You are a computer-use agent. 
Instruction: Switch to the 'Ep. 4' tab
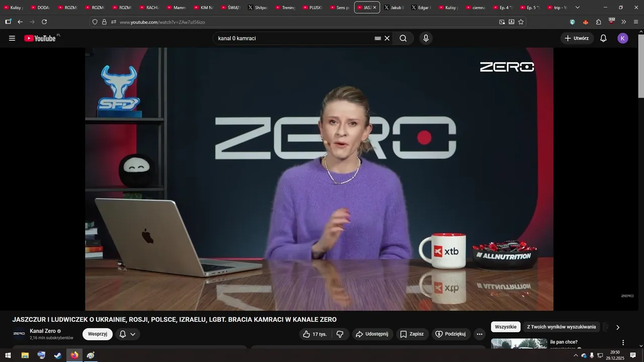(502, 8)
